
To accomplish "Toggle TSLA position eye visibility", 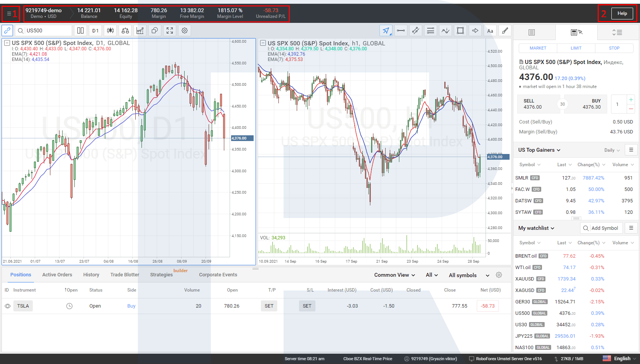I will coord(7,306).
